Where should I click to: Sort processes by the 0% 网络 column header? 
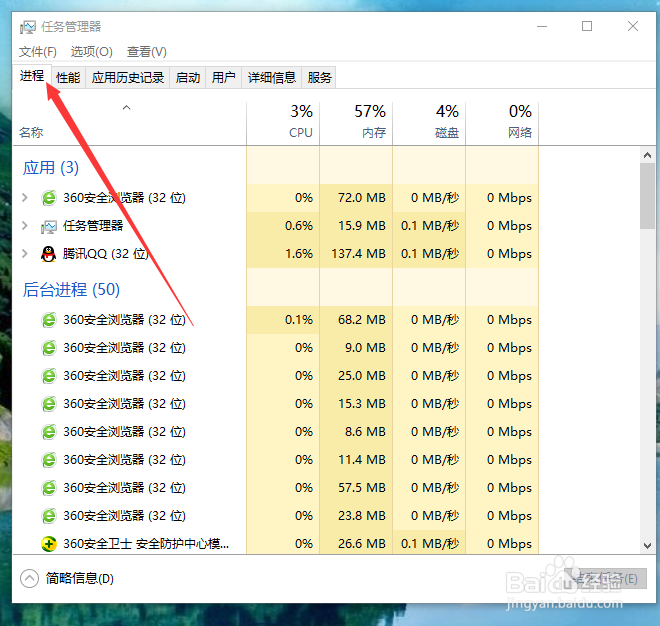pyautogui.click(x=502, y=124)
